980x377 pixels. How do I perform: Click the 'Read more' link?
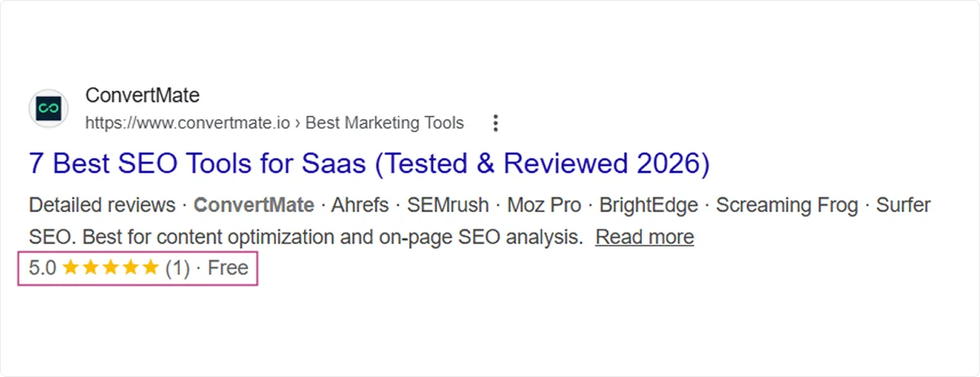point(644,237)
